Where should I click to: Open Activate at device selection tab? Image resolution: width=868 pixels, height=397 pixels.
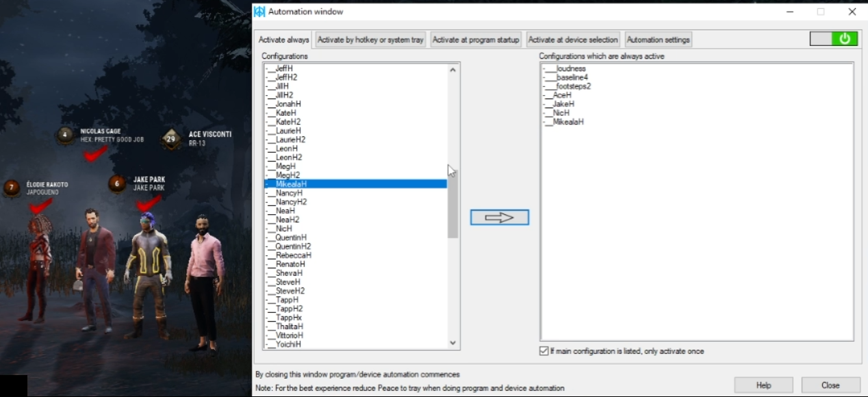coord(573,40)
